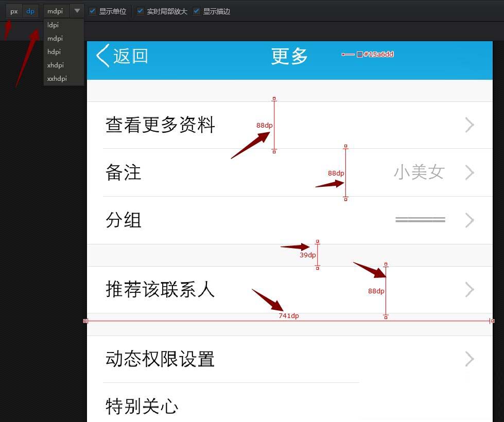This screenshot has width=504, height=422.
Task: Open the density dropdown arrow
Action: (x=77, y=11)
